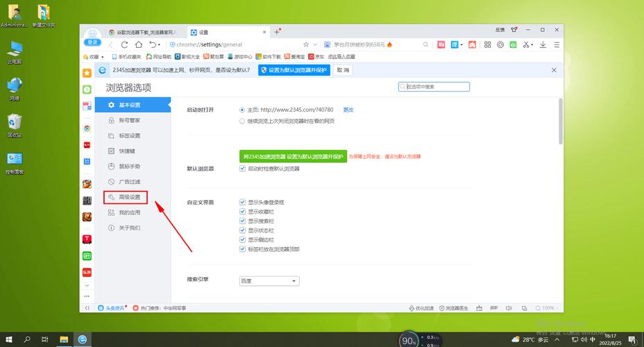Click 优化加速 rocket in status bar
The image size is (644, 347).
coord(421,308)
